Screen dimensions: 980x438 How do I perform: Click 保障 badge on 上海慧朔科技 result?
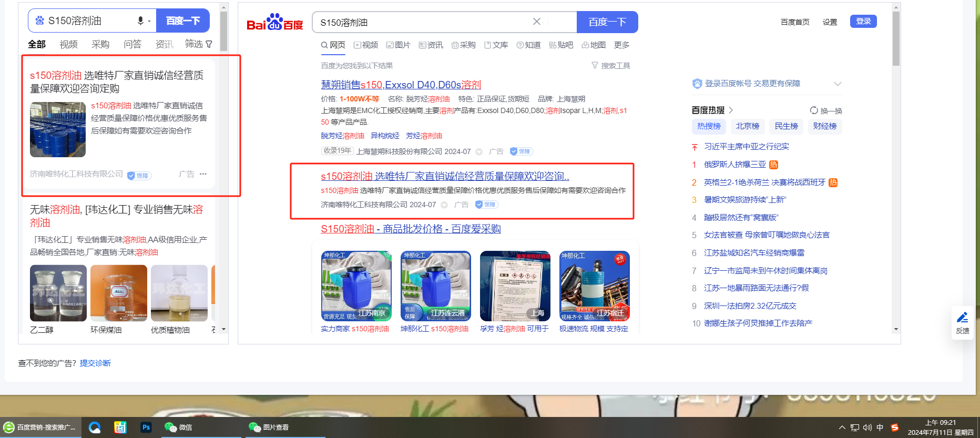point(521,151)
